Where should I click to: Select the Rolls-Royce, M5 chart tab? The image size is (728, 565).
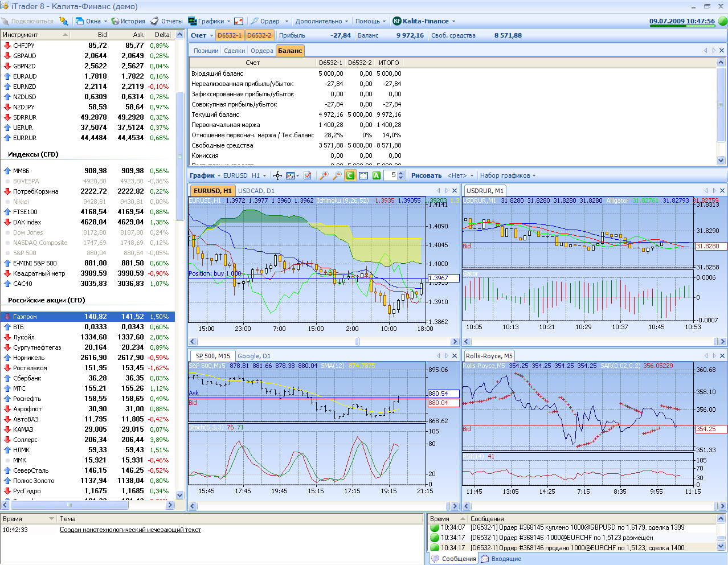pyautogui.click(x=489, y=356)
